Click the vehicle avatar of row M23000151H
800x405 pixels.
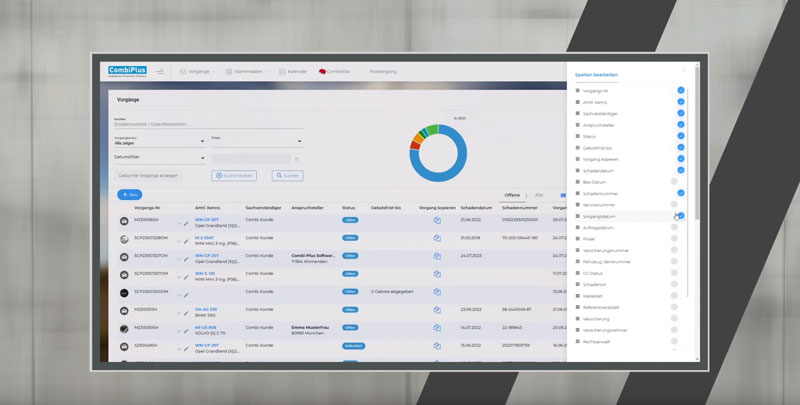[124, 310]
